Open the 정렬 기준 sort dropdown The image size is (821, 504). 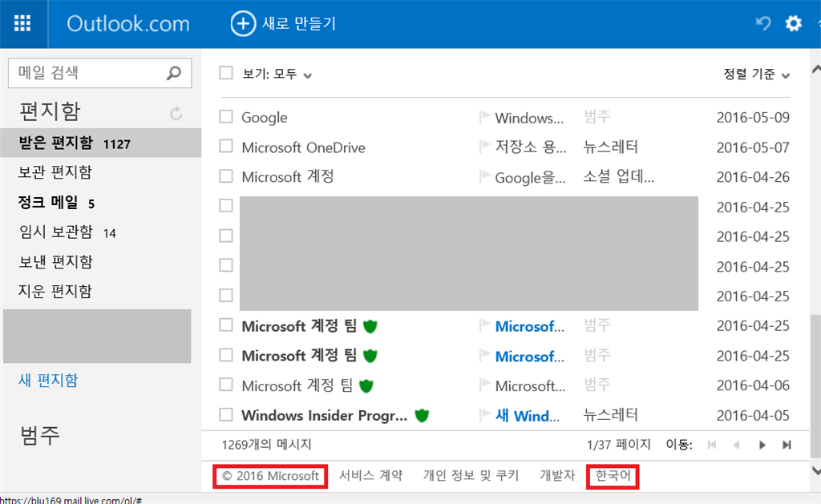tap(756, 75)
